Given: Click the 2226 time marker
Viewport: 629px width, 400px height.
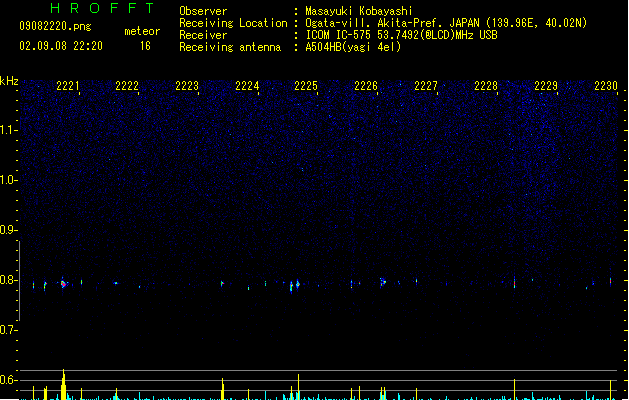Looking at the screenshot, I should coord(366,86).
